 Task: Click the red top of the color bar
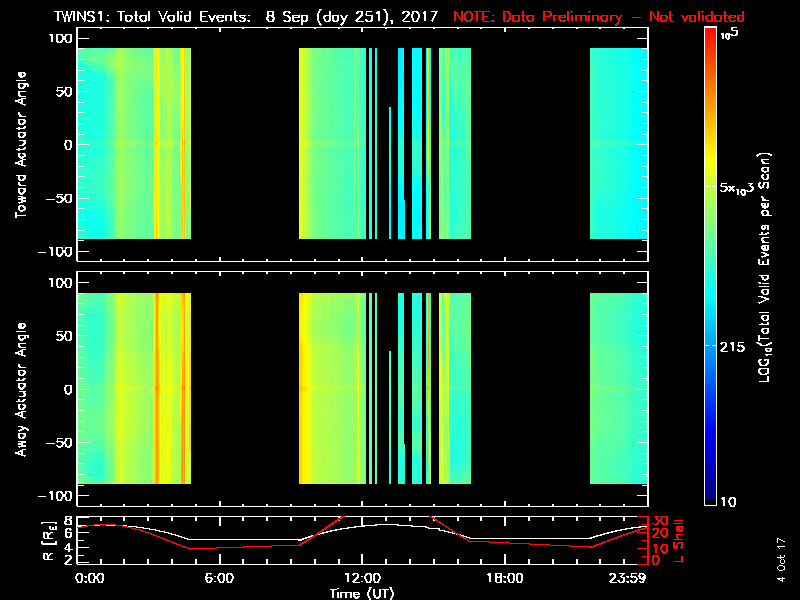click(710, 38)
